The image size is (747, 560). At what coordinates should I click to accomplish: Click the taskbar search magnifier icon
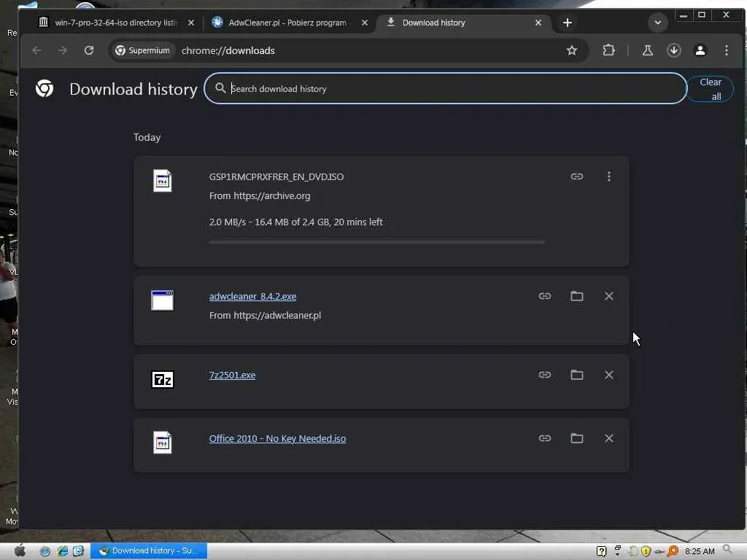(x=727, y=550)
